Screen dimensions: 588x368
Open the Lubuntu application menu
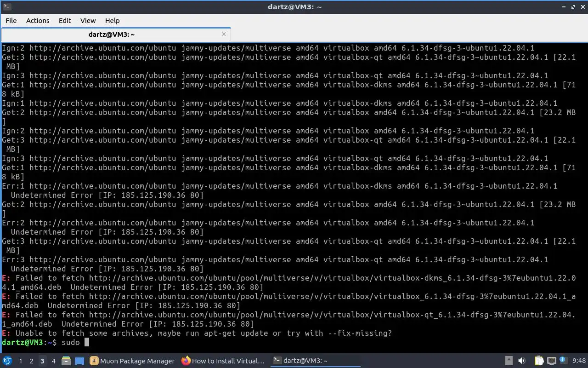tap(7, 361)
